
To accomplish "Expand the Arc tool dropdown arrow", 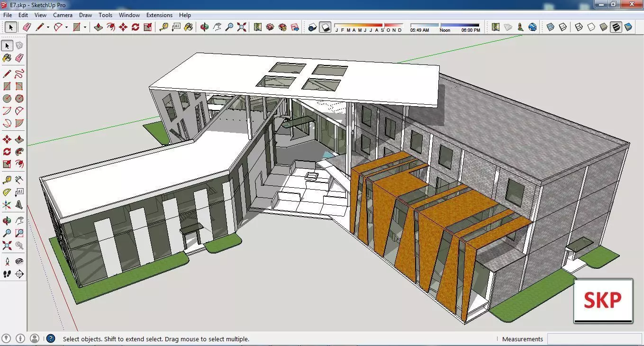I will coord(66,27).
